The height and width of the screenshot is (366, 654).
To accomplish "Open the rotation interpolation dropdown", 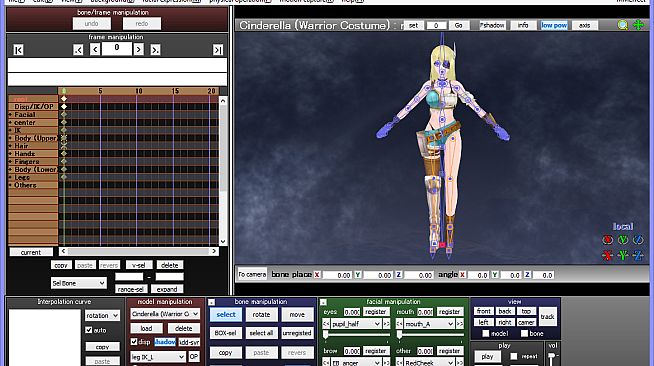I will [x=102, y=316].
